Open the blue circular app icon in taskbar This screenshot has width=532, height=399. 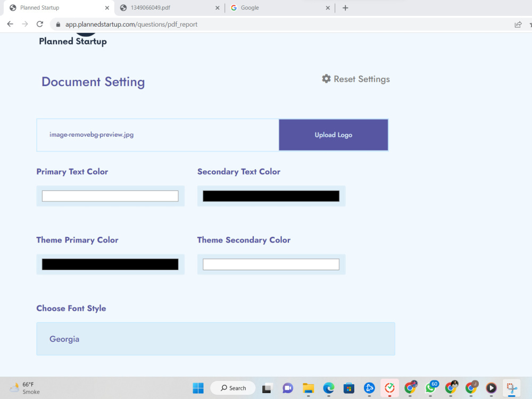coord(369,388)
